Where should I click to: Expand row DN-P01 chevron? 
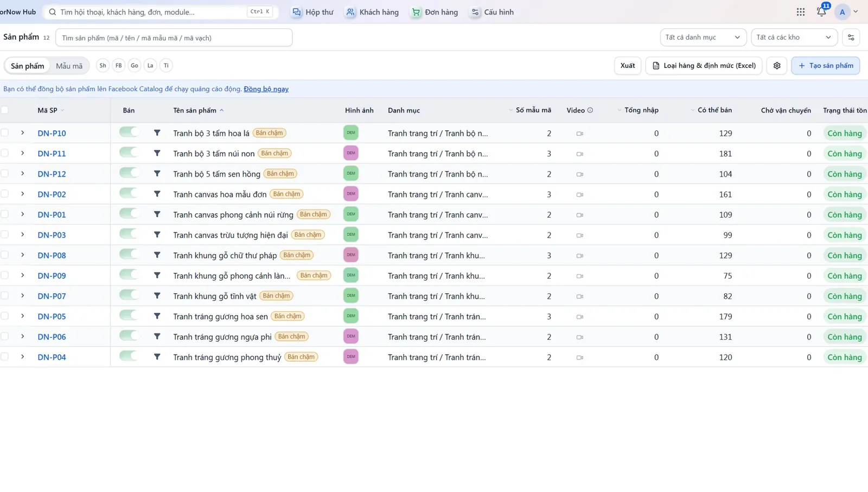(23, 215)
